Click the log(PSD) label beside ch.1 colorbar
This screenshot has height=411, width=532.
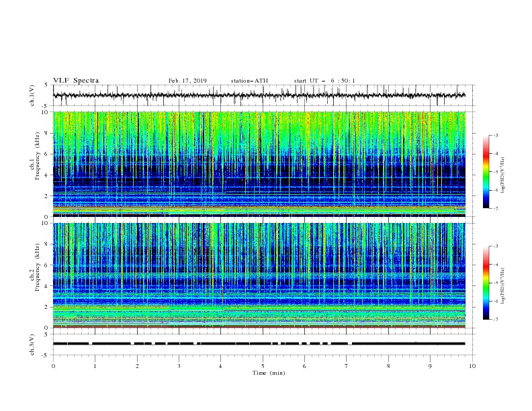click(502, 175)
